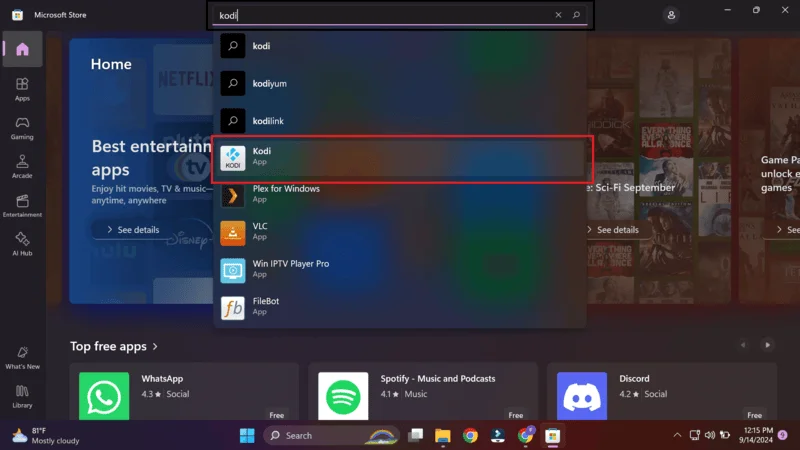Select the 'kodi' search suggestion
Screen dimensions: 800x450
pyautogui.click(x=400, y=46)
